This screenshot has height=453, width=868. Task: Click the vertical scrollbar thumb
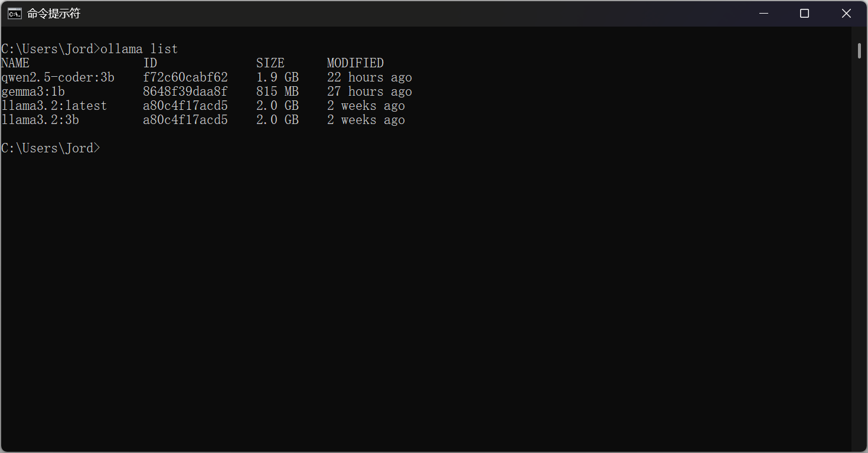[x=860, y=51]
